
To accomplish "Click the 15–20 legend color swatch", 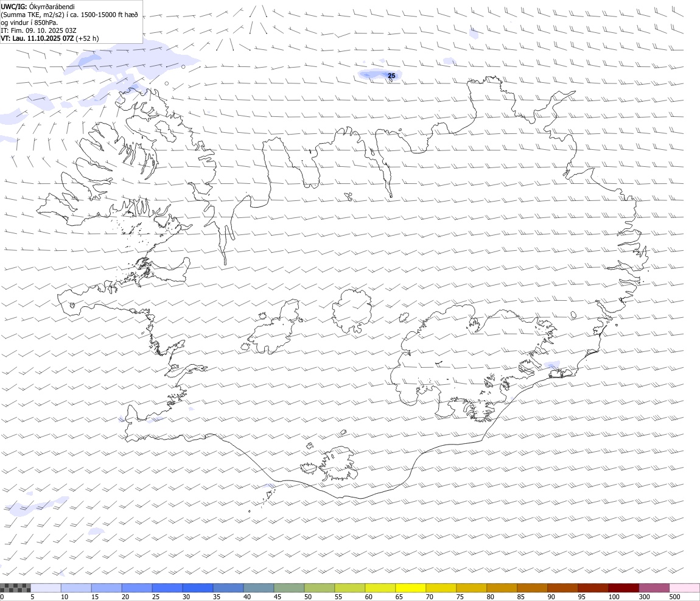I will (x=107, y=588).
